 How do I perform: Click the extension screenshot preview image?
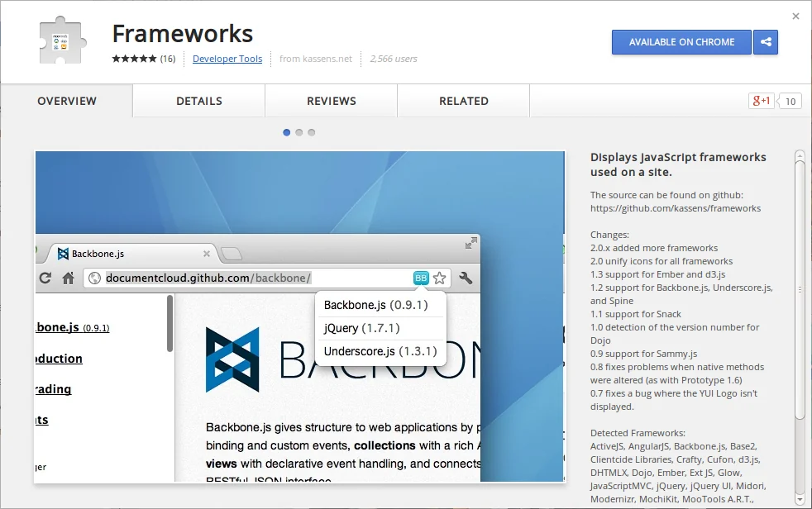300,316
